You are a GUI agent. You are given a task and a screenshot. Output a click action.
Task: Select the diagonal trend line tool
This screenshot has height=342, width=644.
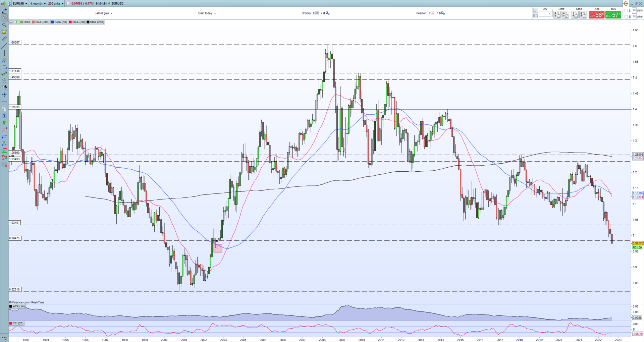point(4,46)
